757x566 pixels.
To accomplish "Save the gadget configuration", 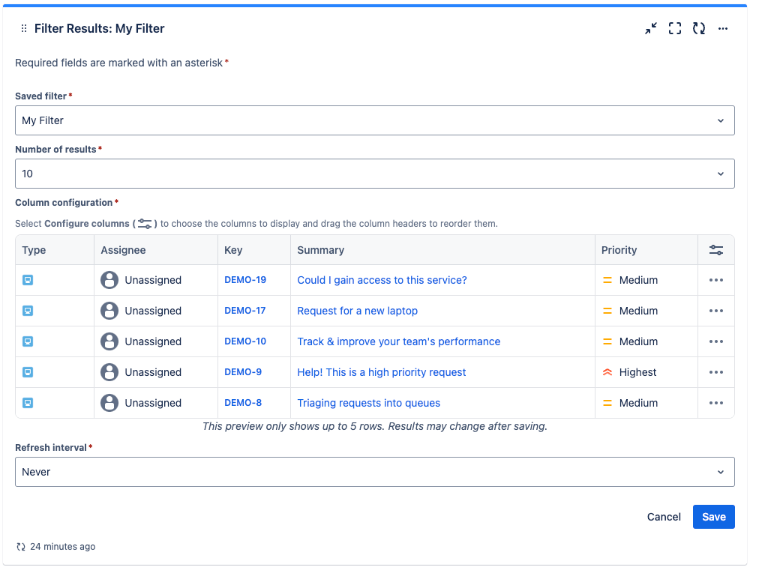I will (714, 517).
